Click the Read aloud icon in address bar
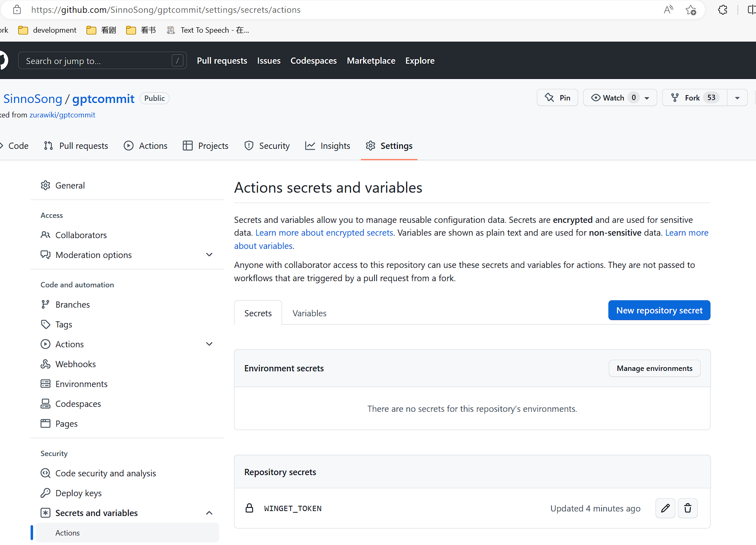Viewport: 756px width, 545px height. pos(668,10)
